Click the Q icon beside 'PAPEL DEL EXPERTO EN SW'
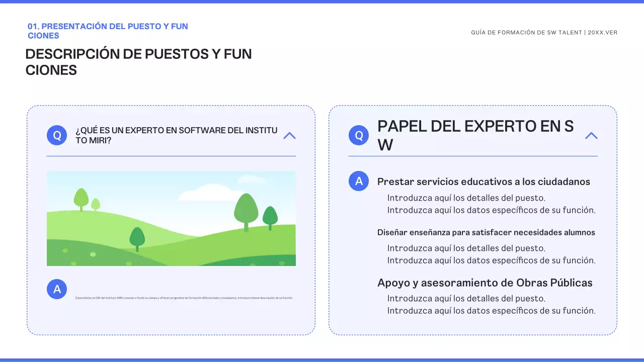Viewport: 644px width, 362px height. pyautogui.click(x=359, y=135)
